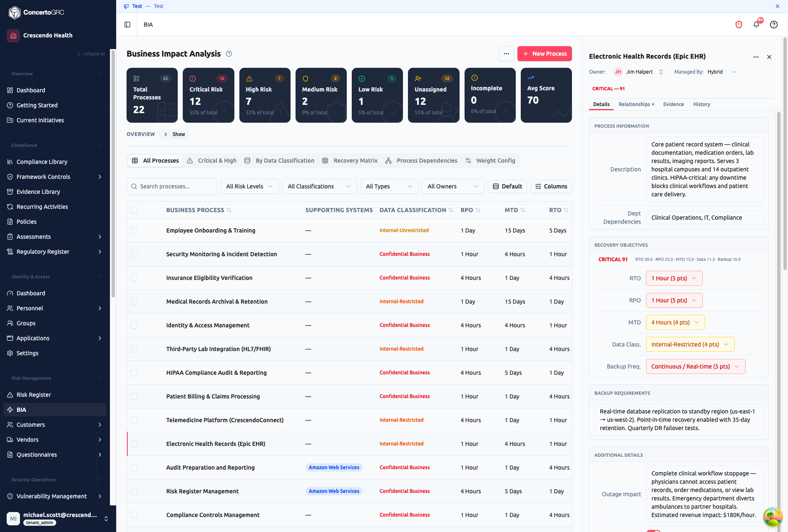Open All Owners filter

453,186
